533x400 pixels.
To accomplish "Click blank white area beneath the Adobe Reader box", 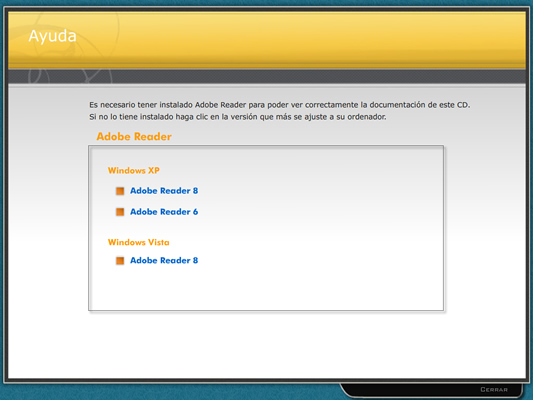I will pyautogui.click(x=266, y=343).
